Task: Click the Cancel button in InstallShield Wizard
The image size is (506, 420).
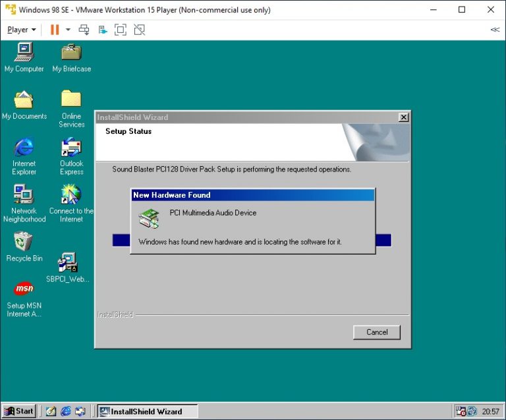Action: click(x=377, y=332)
